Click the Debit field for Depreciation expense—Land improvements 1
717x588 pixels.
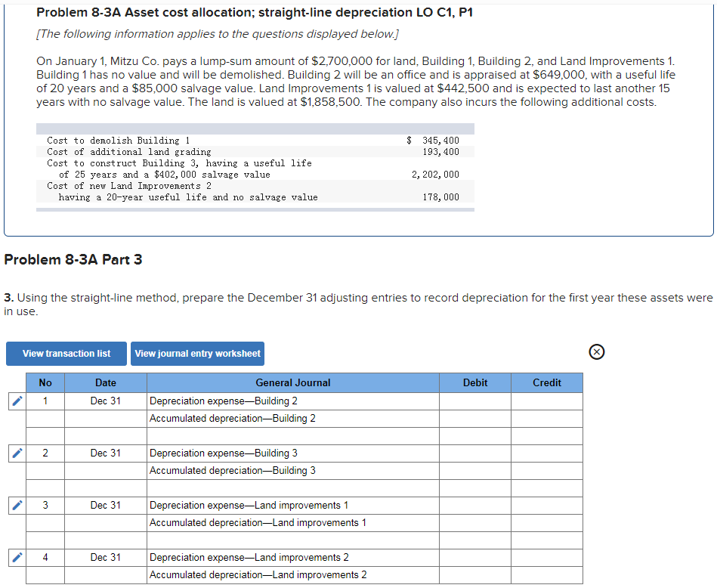[x=475, y=505]
